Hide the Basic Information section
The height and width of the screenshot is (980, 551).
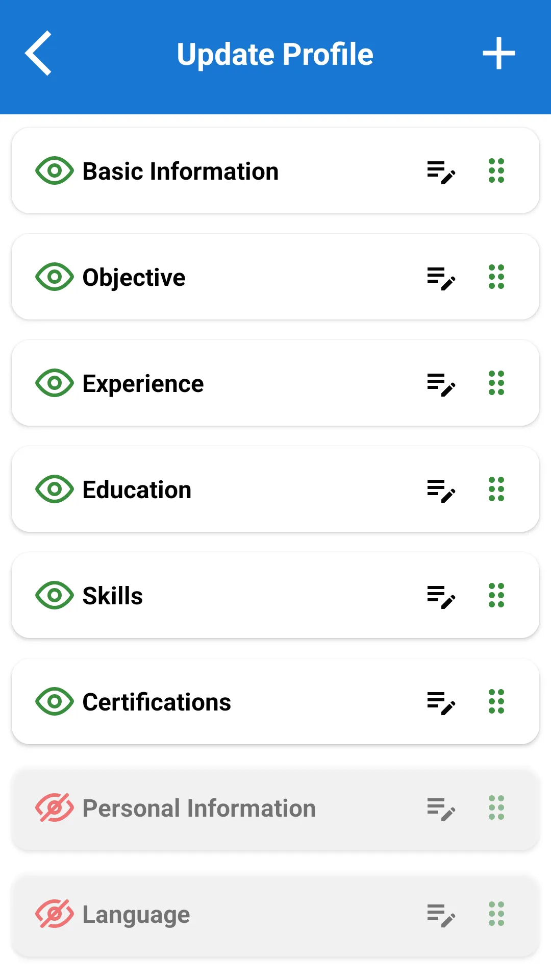click(x=54, y=170)
